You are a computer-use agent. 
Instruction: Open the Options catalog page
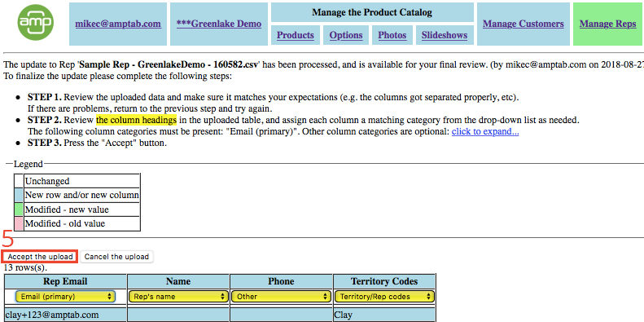[346, 35]
